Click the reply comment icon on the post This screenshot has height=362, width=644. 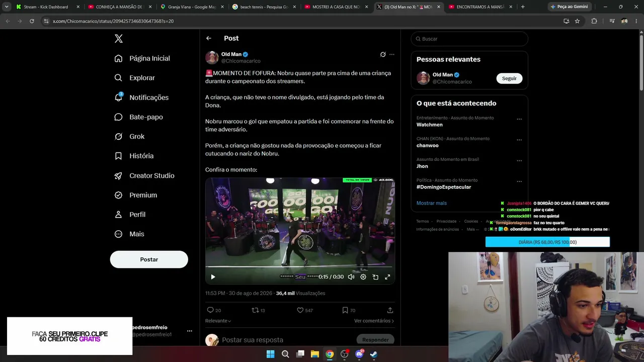point(210,310)
